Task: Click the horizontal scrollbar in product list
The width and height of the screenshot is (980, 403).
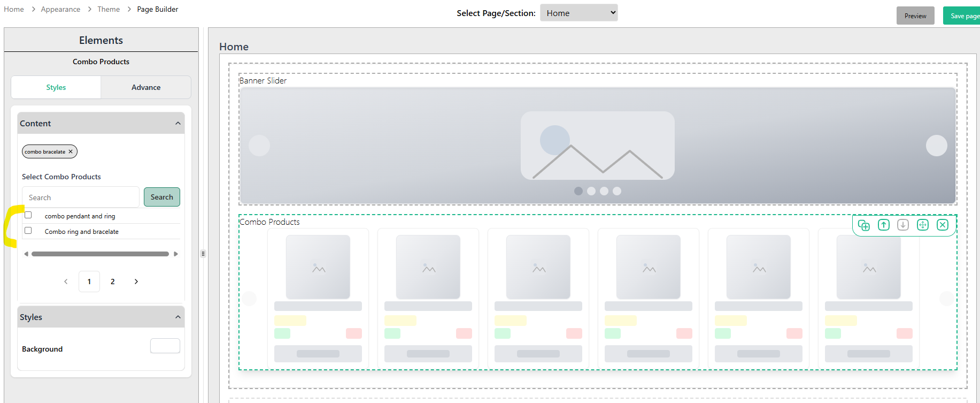Action: (x=100, y=254)
